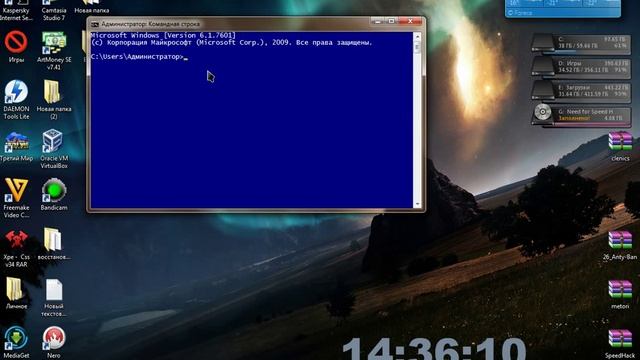Launch Третий Мир shortcut
The image size is (640, 360).
16,146
